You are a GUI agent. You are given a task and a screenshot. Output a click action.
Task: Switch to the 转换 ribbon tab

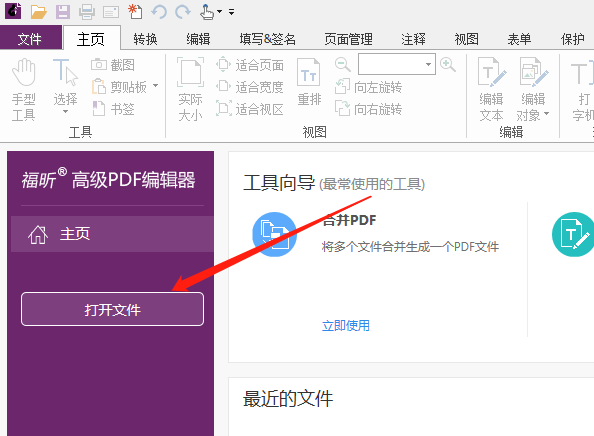click(x=145, y=39)
